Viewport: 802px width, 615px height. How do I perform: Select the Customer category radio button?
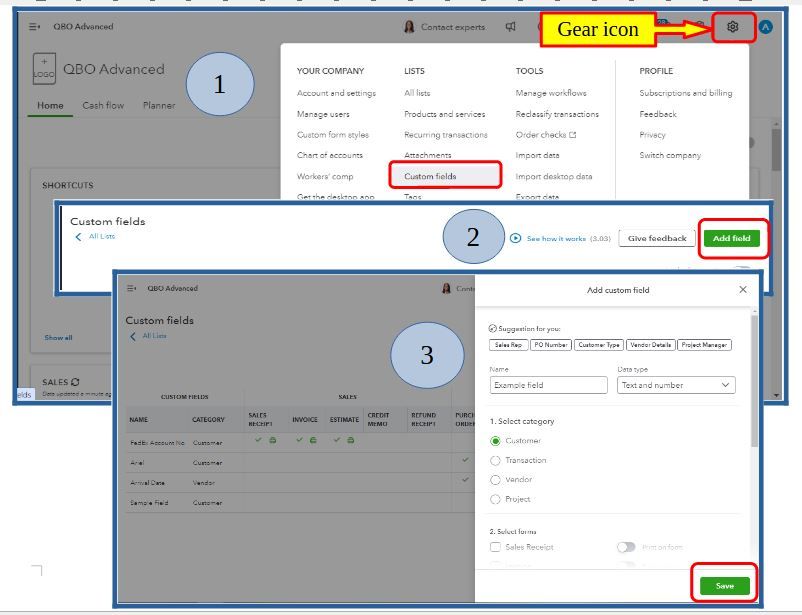495,441
